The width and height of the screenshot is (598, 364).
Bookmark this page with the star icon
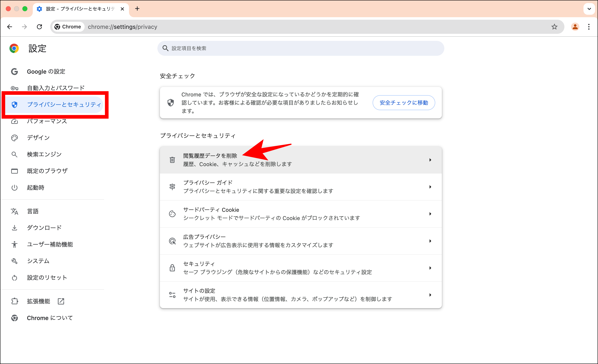[554, 27]
